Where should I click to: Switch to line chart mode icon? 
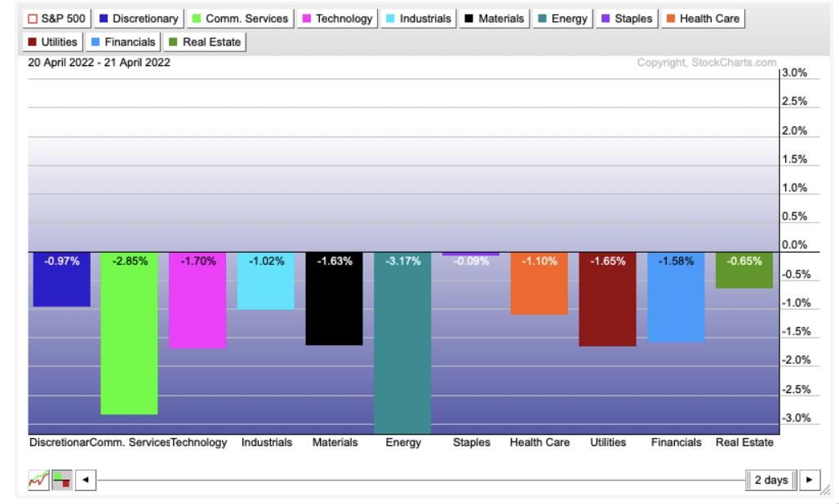(x=38, y=480)
